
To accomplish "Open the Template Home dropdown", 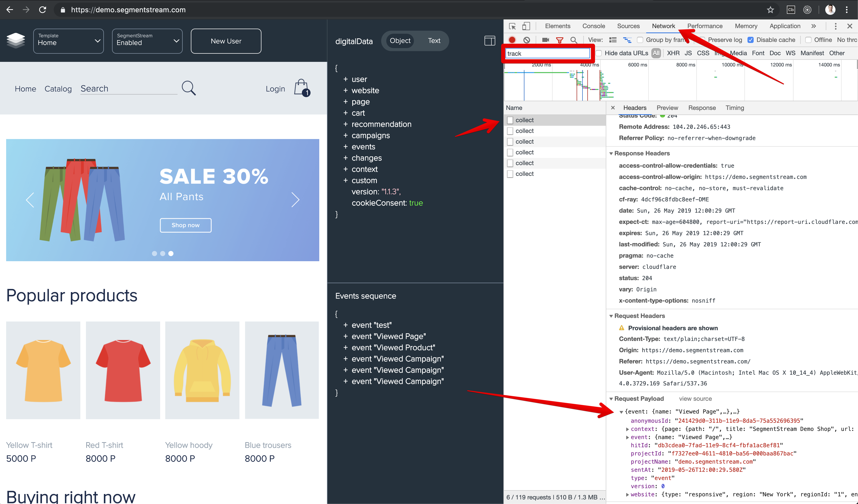I will click(69, 41).
